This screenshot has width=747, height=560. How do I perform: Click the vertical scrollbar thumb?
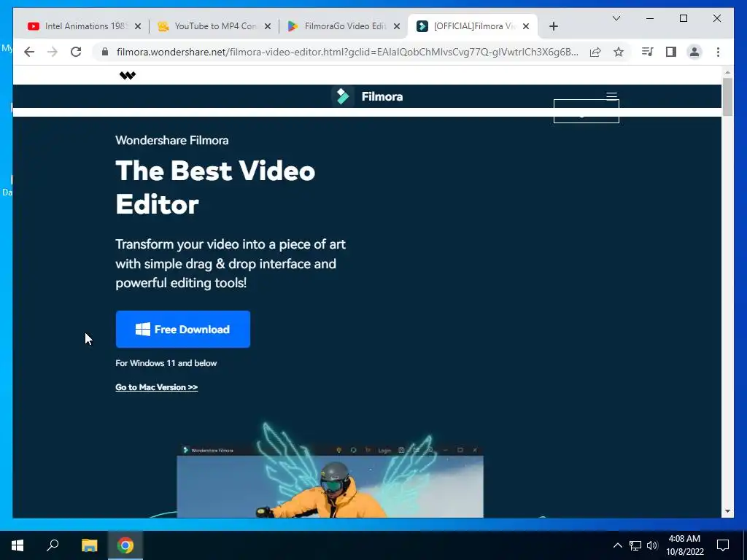[x=727, y=97]
